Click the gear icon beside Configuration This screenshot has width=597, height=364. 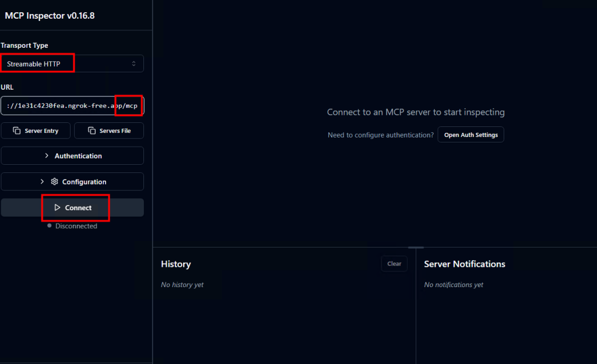(54, 182)
